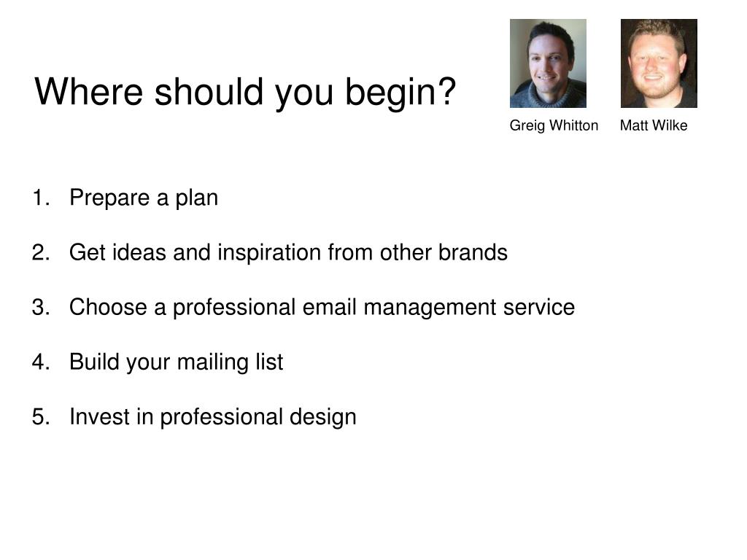Screen dimensions: 747x560
Task: Click the list number '1.'
Action: click(41, 198)
